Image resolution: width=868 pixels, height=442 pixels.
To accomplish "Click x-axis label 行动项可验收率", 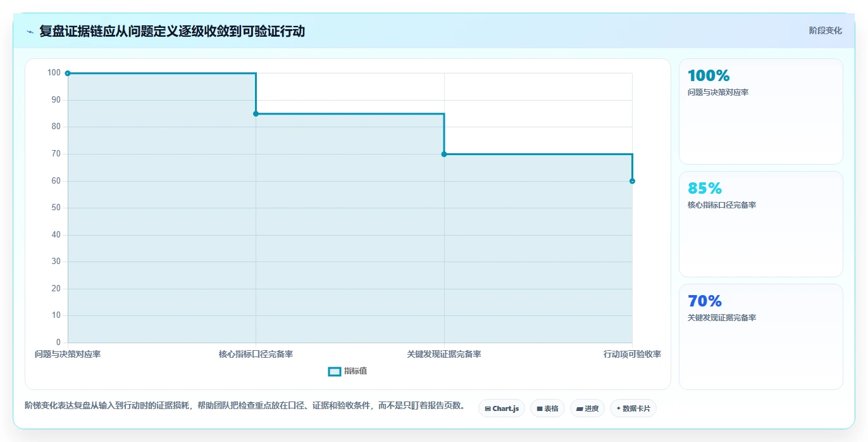I will (632, 354).
